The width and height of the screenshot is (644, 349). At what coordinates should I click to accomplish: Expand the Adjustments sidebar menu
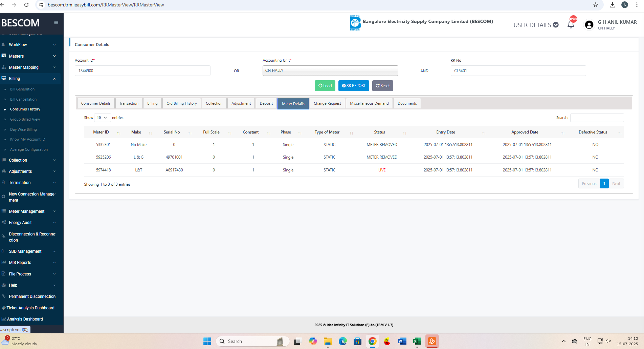[30, 171]
